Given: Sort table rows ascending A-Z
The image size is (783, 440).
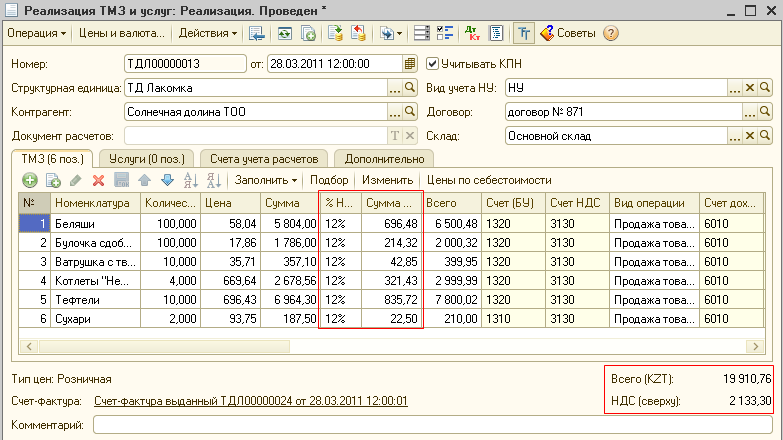Looking at the screenshot, I should pos(190,180).
